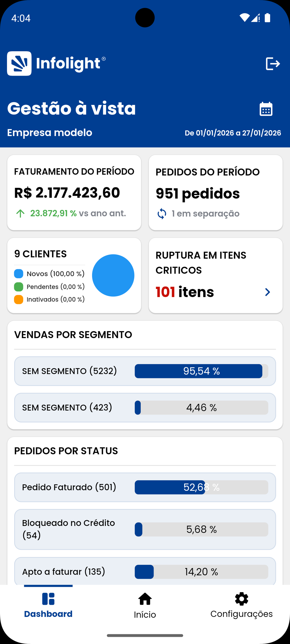This screenshot has height=644, width=290.
Task: Tap the Dashboard grid icon
Action: click(48, 599)
